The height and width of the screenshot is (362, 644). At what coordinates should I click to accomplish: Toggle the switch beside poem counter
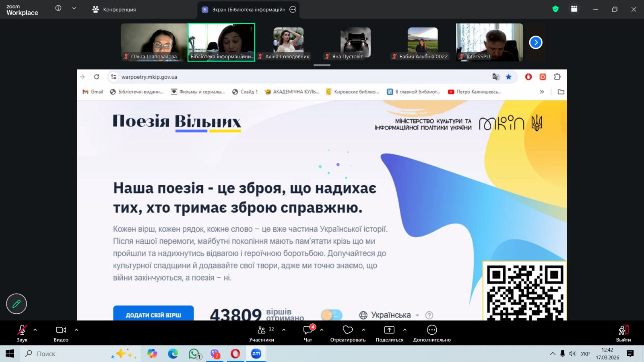332,315
